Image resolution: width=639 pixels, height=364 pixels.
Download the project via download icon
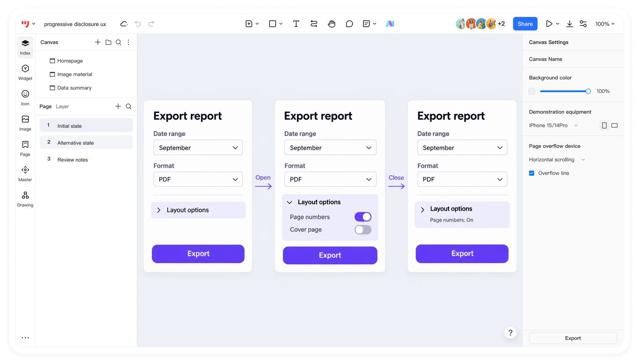coord(570,24)
